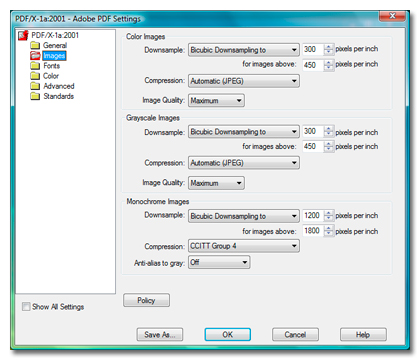Select the Fonts folder icon

coord(35,66)
